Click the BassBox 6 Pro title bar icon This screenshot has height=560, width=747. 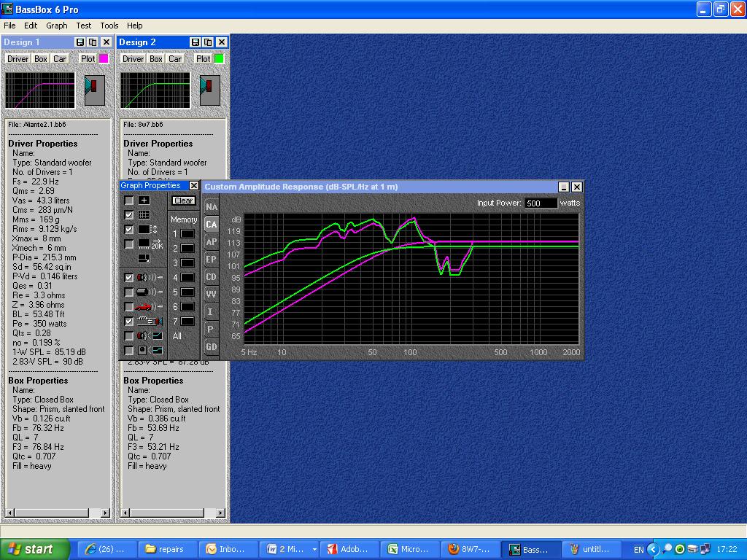point(7,9)
